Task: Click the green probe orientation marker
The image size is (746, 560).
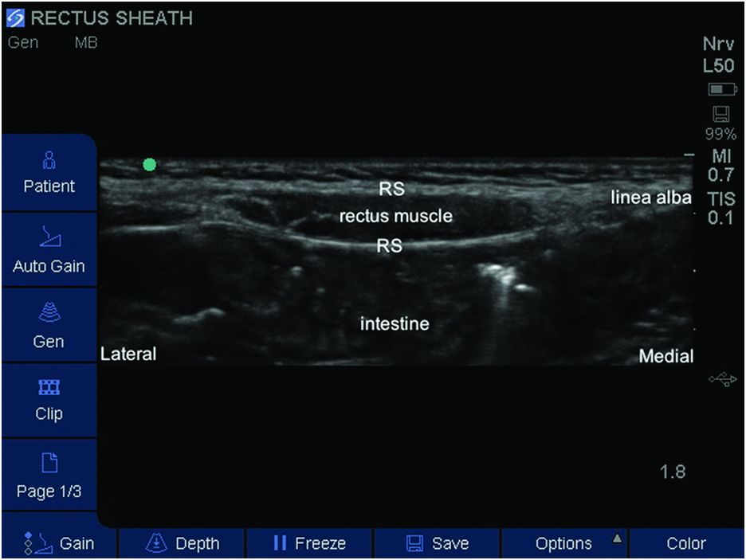Action: click(149, 165)
